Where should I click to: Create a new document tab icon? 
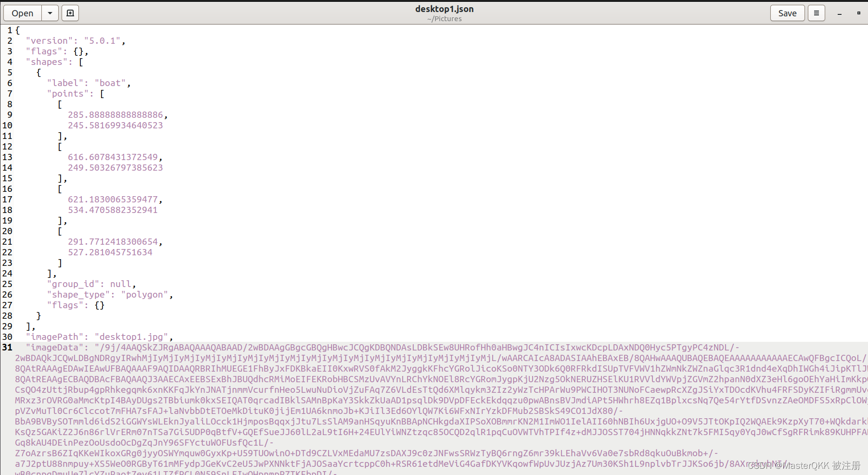pos(70,13)
